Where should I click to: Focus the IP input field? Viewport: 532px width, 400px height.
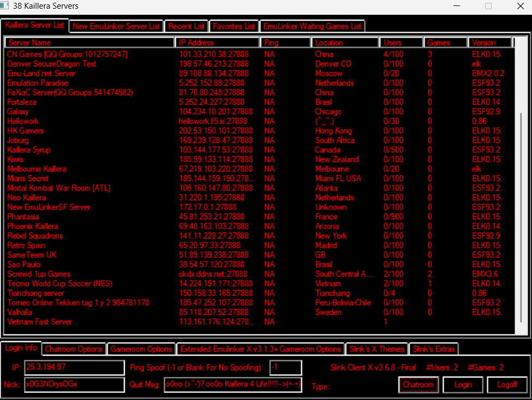point(74,367)
